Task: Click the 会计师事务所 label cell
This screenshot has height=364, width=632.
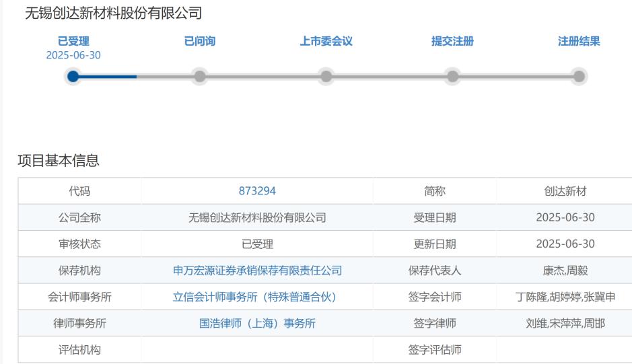Action: (79, 297)
